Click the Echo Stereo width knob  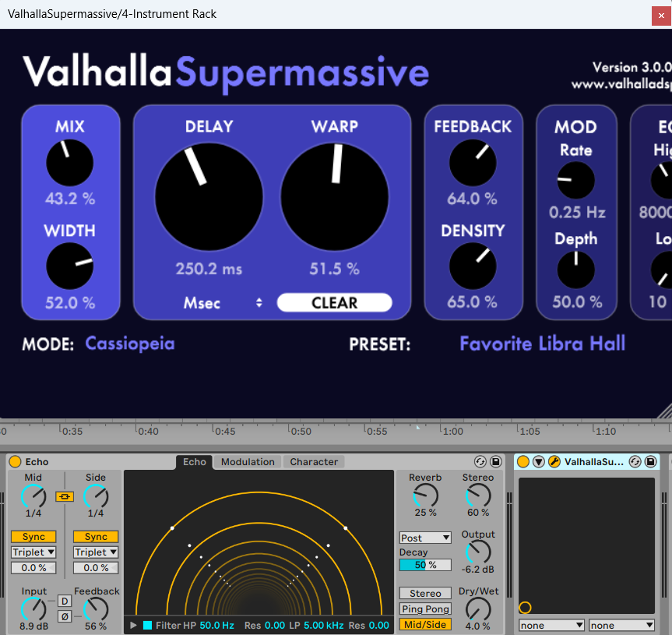click(478, 496)
